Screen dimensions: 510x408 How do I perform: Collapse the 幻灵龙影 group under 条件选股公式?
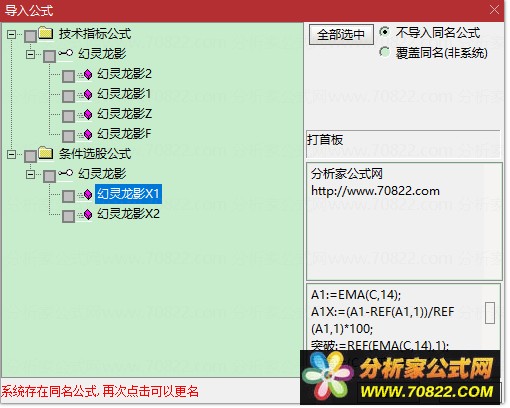click(30, 174)
